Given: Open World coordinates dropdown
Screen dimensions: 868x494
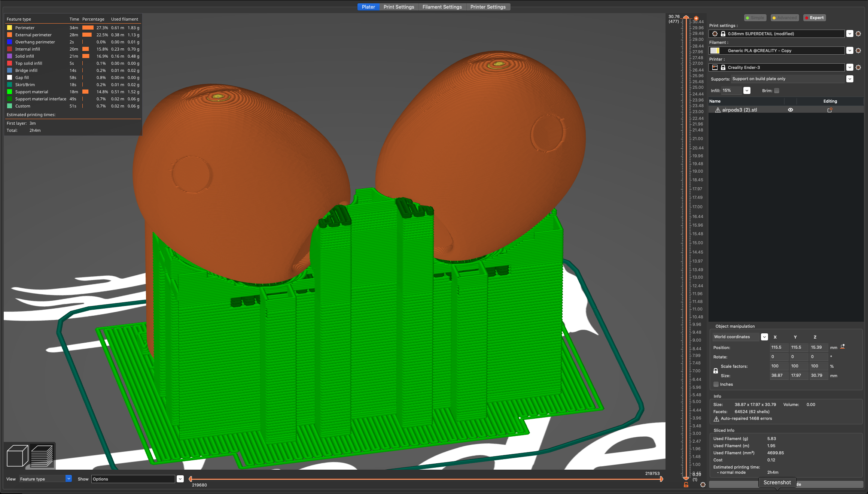Looking at the screenshot, I should pos(764,337).
